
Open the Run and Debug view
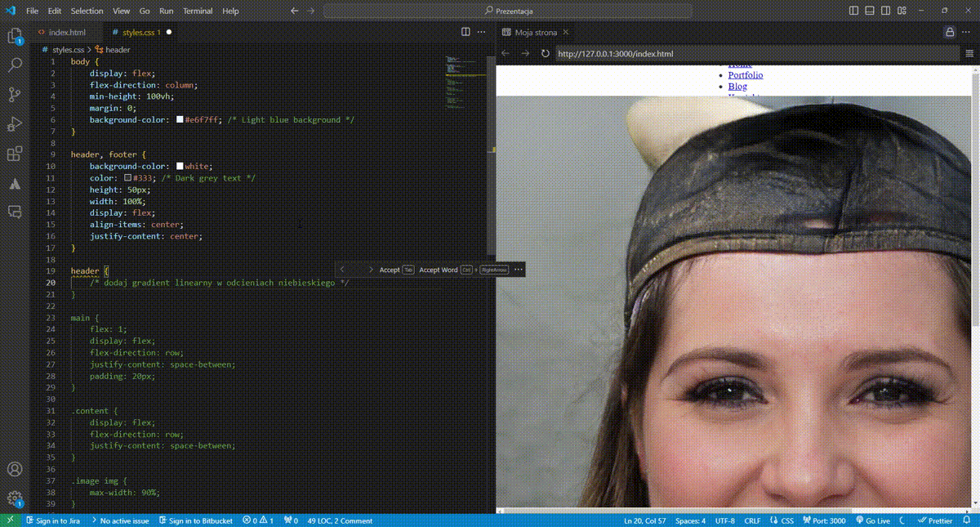[15, 125]
